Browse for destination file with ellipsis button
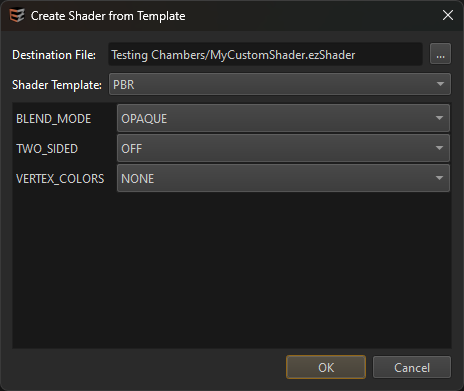Viewport: 464px width, 391px height. tap(440, 54)
